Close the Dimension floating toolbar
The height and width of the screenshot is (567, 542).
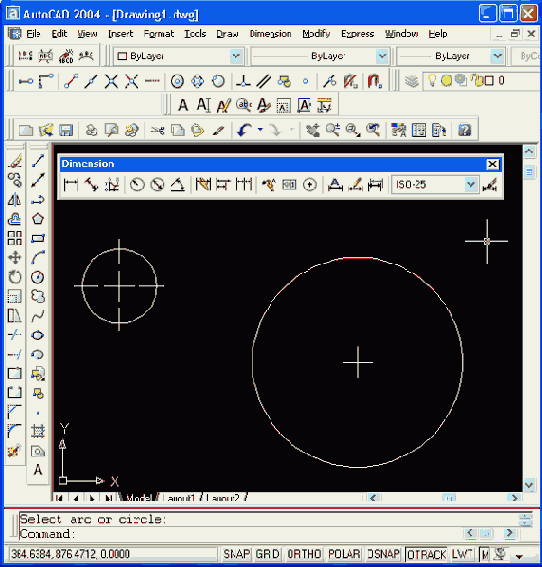(x=492, y=164)
